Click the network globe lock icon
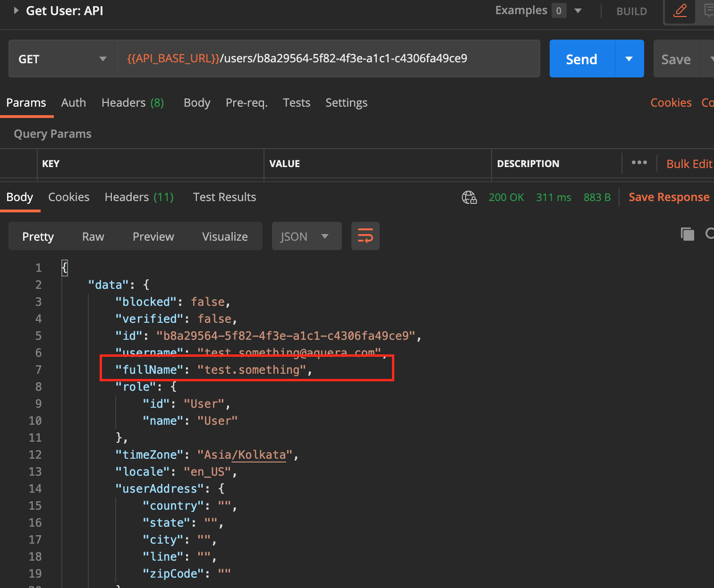The height and width of the screenshot is (588, 714). (x=469, y=197)
